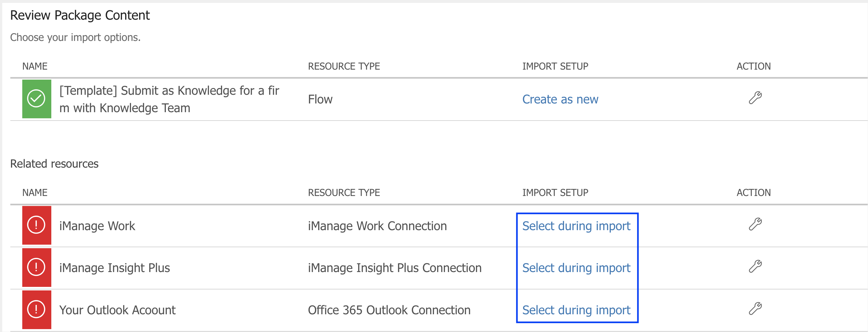Click the Office 365 Outlook Connection resource type
This screenshot has height=332, width=868.
pyautogui.click(x=389, y=310)
